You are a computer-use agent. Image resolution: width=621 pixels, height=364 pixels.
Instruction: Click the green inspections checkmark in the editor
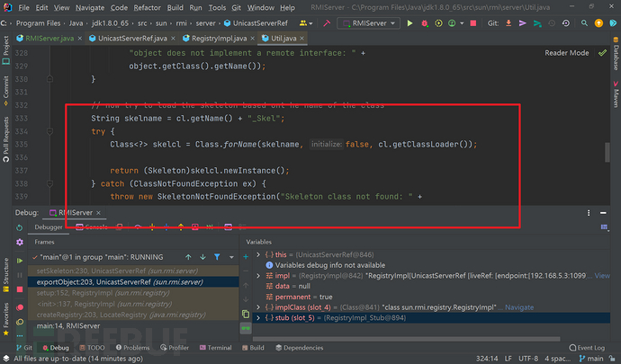tap(602, 53)
